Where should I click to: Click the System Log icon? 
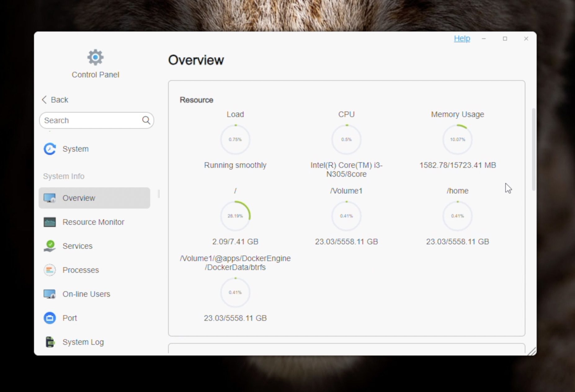[50, 342]
